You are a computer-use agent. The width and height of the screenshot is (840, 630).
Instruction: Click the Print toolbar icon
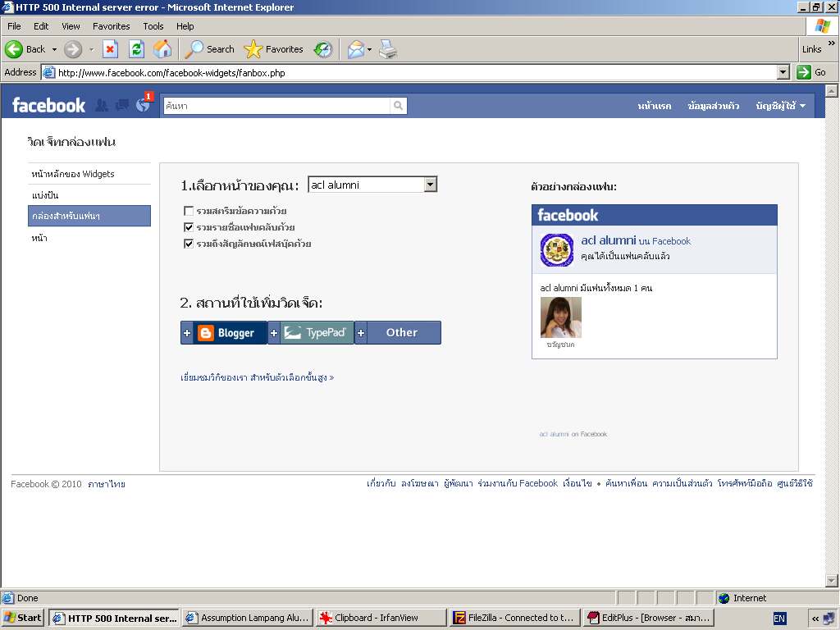[388, 49]
